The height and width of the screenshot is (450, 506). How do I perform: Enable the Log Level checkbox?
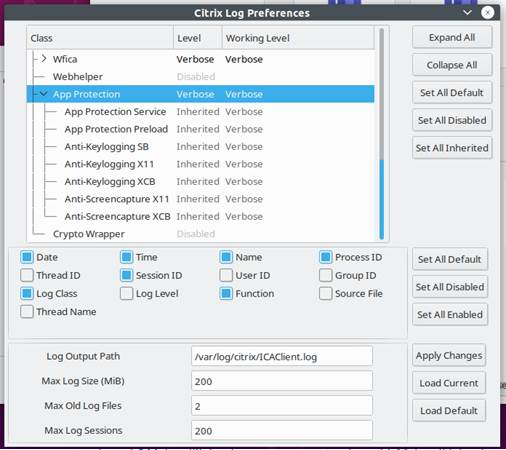coord(126,293)
